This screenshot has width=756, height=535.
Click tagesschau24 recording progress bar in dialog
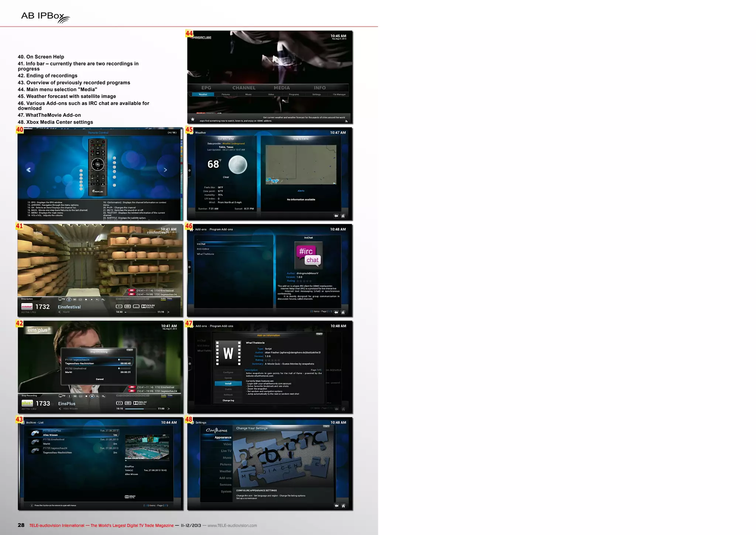coord(125,359)
